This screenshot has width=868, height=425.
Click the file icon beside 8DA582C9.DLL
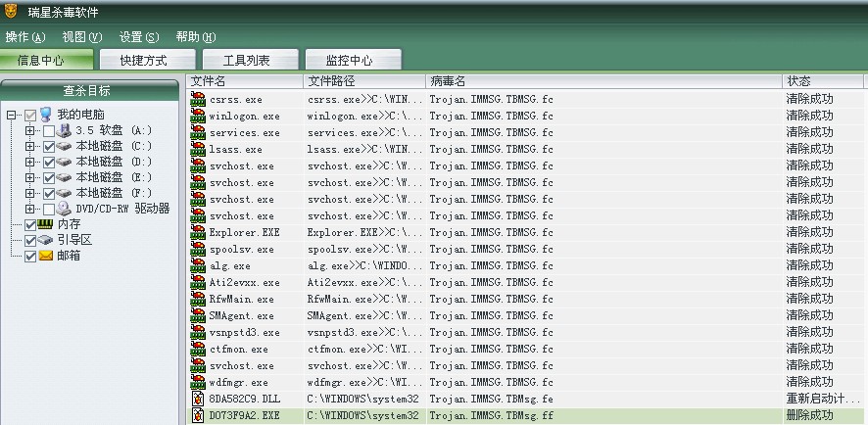pyautogui.click(x=198, y=399)
